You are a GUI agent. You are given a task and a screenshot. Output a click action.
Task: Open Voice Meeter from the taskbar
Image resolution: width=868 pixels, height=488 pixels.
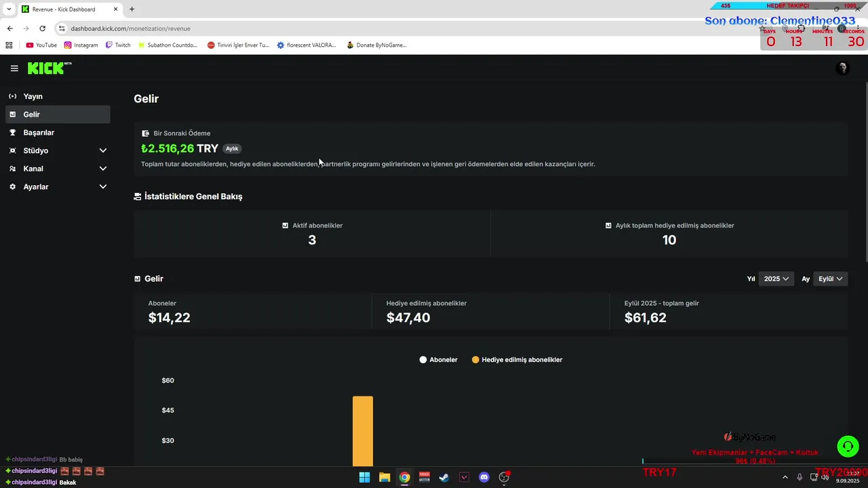(425, 477)
